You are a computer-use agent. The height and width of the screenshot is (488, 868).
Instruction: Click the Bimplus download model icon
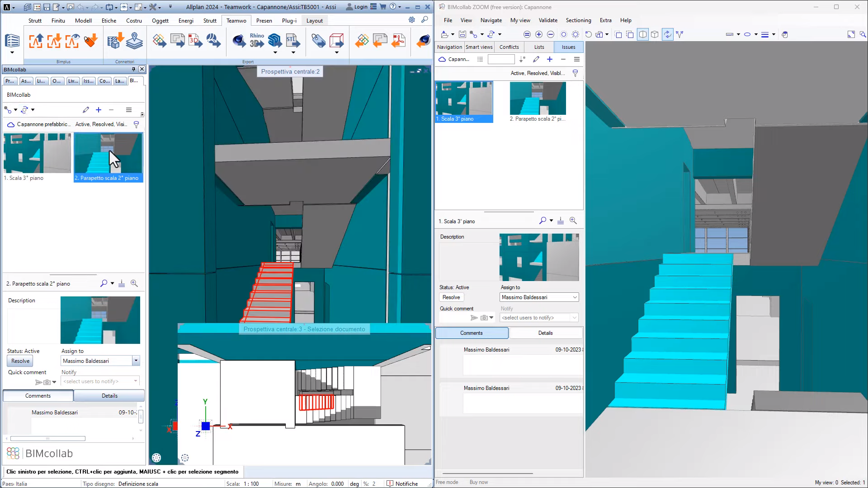click(54, 40)
